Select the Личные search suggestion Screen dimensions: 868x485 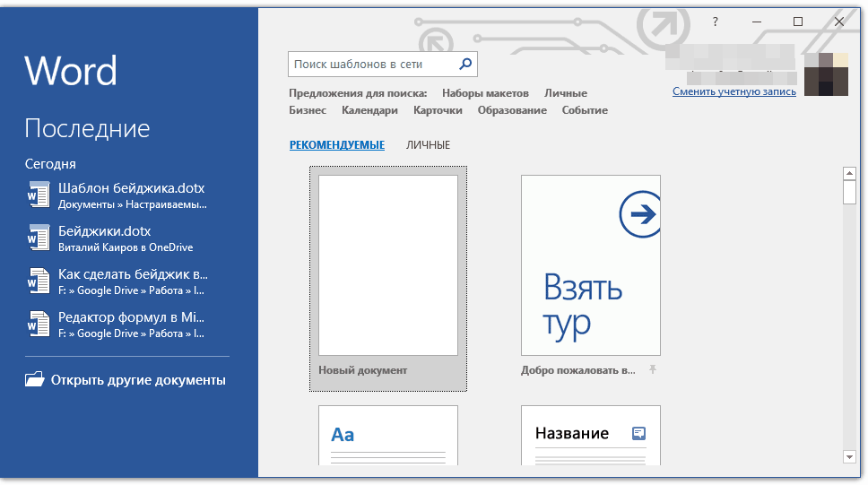(565, 93)
